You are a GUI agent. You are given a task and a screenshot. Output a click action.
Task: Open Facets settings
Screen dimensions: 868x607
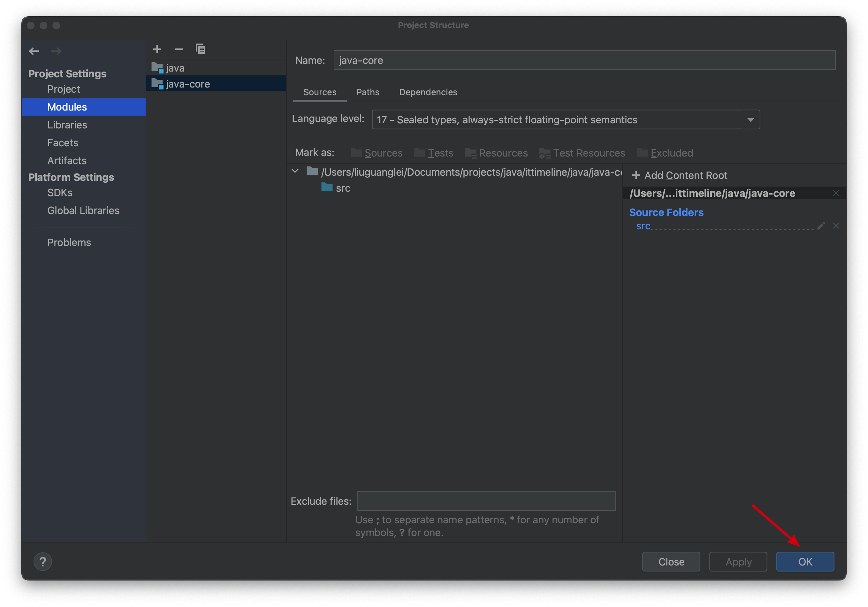coord(62,142)
